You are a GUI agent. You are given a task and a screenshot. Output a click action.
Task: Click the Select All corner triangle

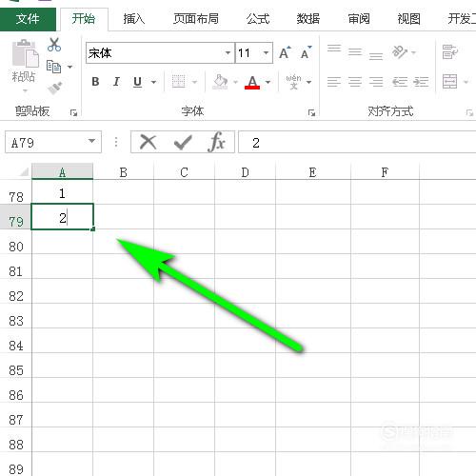tap(24, 172)
